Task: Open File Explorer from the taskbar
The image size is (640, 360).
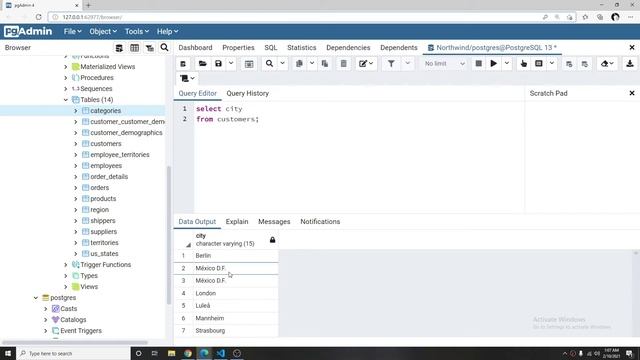Action: [171, 353]
